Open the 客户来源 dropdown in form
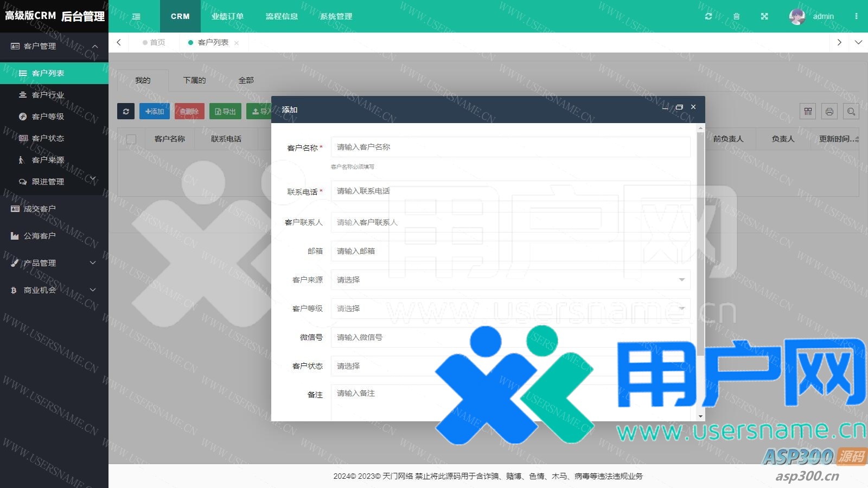Image resolution: width=868 pixels, height=488 pixels. click(x=510, y=280)
